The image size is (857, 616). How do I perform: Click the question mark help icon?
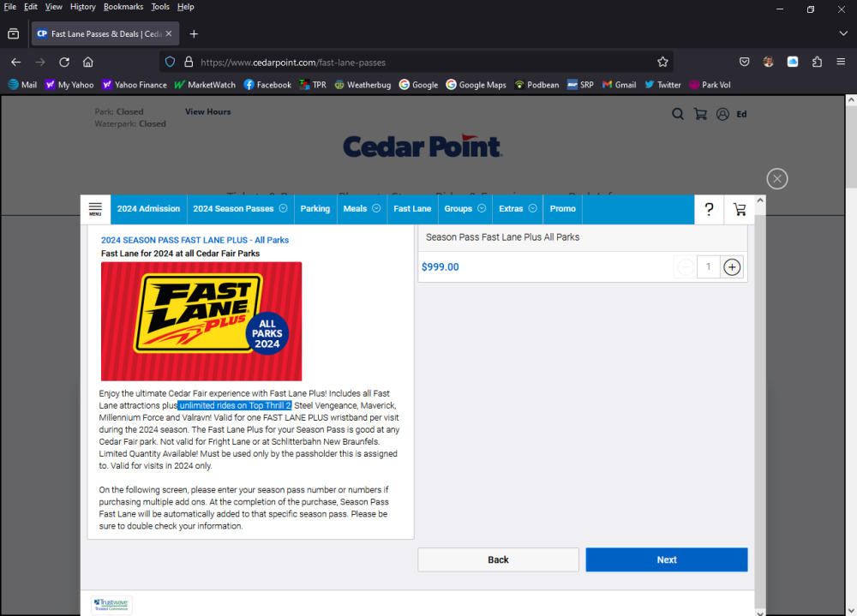[709, 209]
